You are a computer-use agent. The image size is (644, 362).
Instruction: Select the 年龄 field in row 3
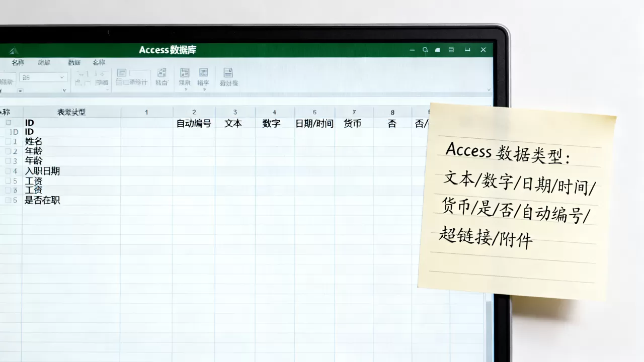coord(34,161)
